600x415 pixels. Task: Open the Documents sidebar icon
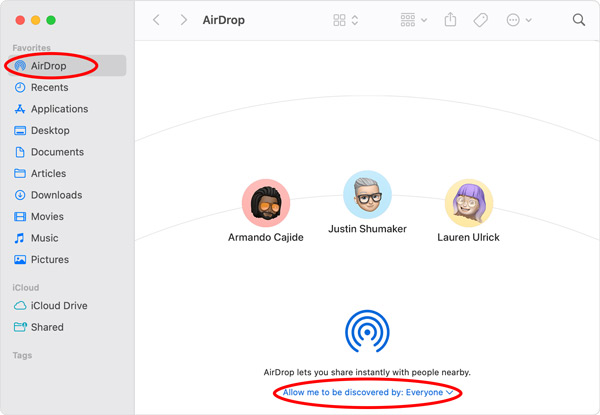tap(20, 152)
